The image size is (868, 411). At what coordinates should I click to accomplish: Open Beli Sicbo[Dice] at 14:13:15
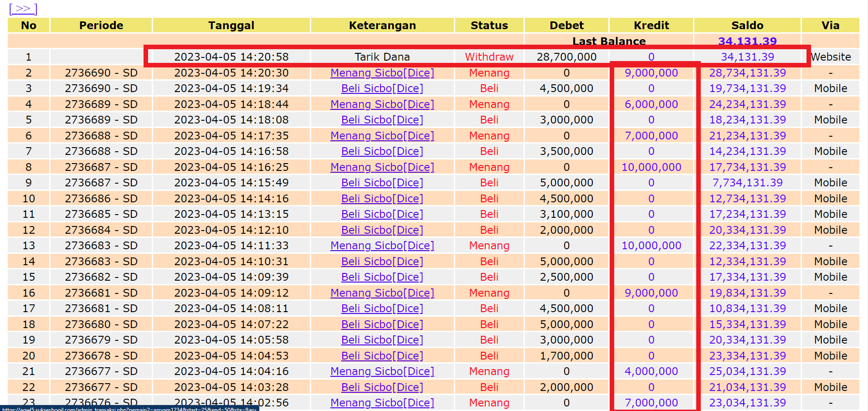[382, 214]
